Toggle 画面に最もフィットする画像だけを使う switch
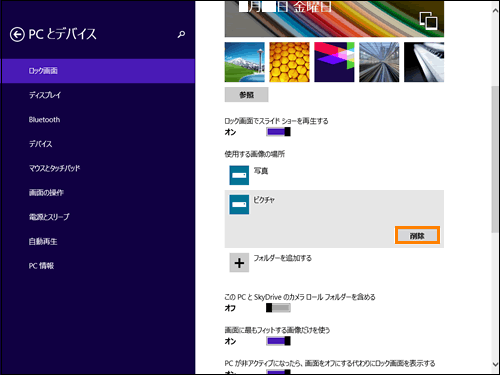500x375 pixels. click(x=278, y=341)
